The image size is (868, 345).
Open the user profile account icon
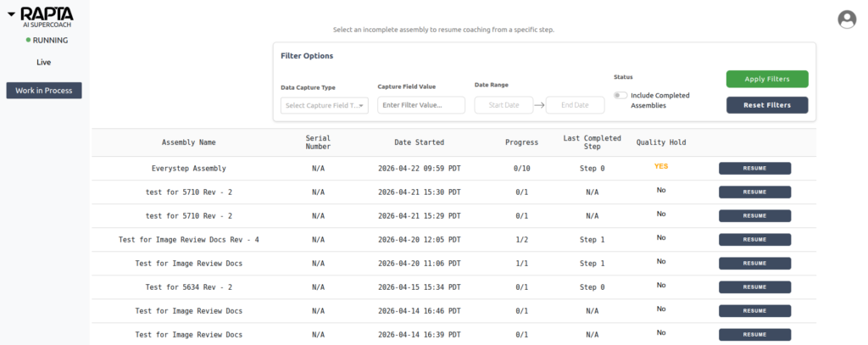tap(846, 19)
